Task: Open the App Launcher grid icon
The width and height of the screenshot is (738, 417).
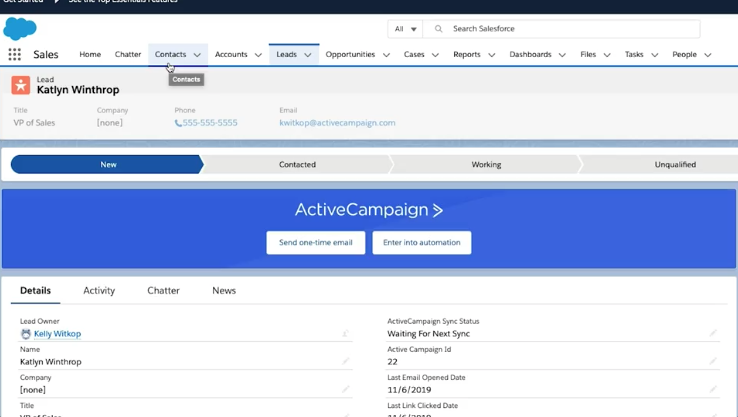Action: pyautogui.click(x=15, y=55)
